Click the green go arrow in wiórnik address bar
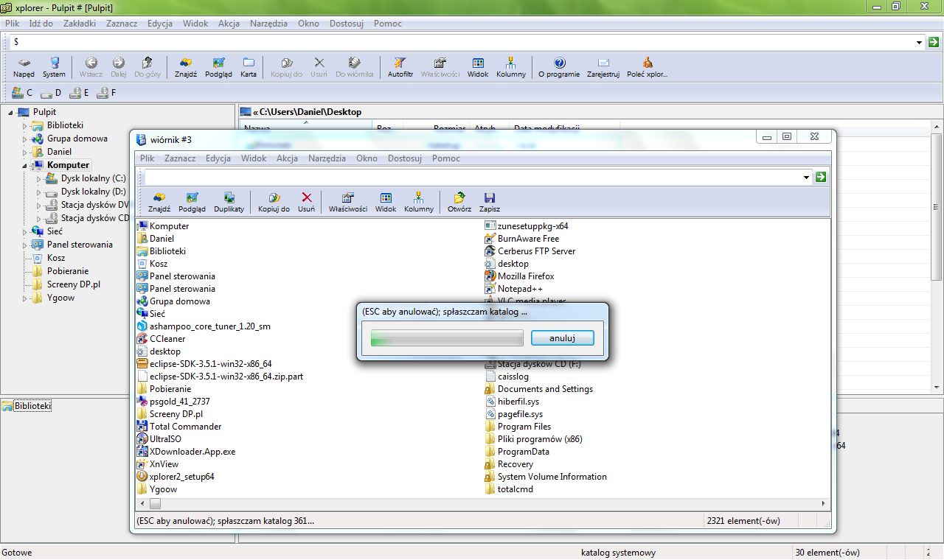This screenshot has height=560, width=944. pyautogui.click(x=821, y=178)
